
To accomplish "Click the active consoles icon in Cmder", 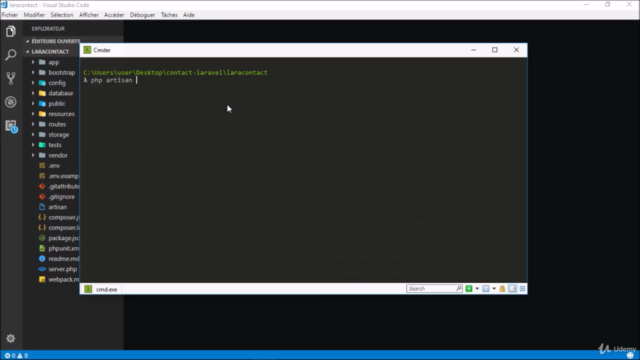I will (486, 289).
